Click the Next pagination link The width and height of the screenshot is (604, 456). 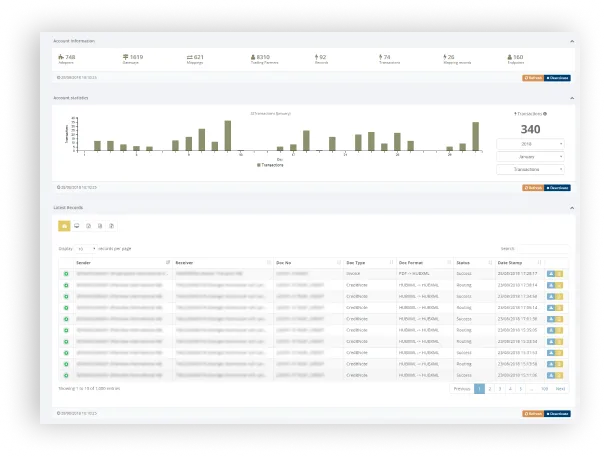pos(560,389)
